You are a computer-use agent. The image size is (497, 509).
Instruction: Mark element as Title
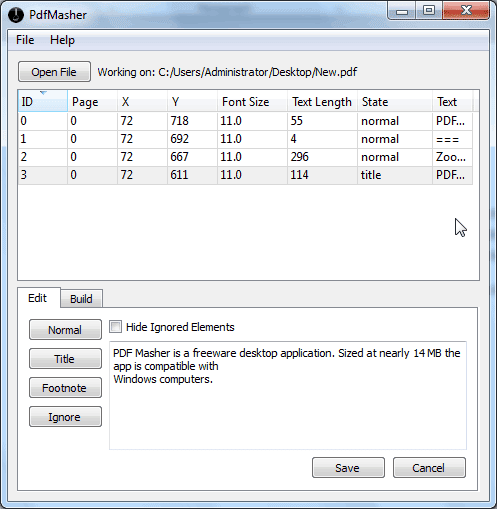pyautogui.click(x=65, y=359)
